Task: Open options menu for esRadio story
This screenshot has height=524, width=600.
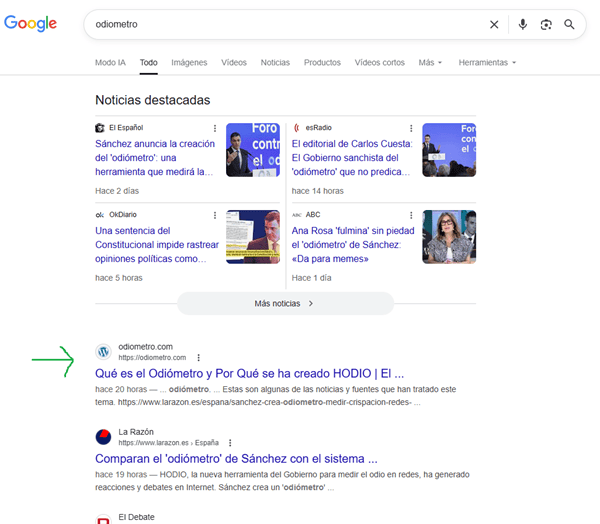Action: (411, 128)
